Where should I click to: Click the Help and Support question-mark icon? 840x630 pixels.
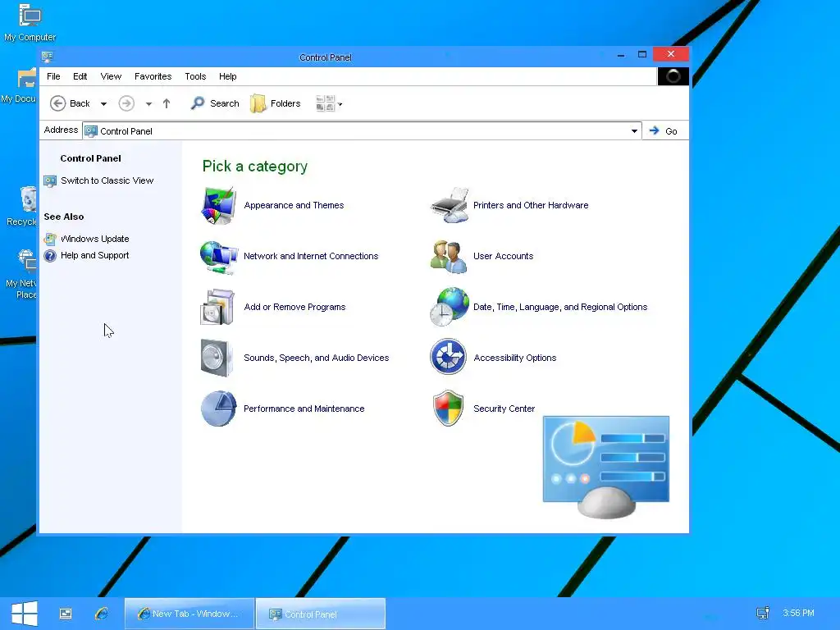(50, 256)
